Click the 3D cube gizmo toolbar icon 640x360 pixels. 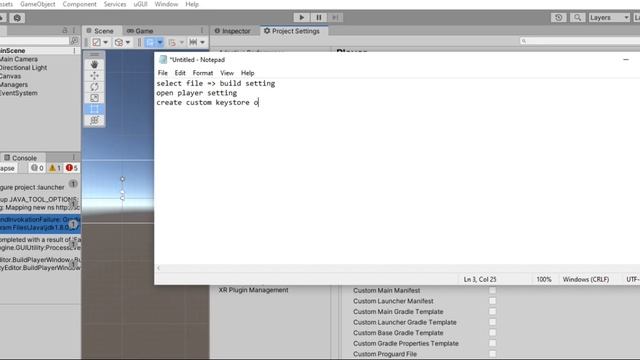[119, 42]
